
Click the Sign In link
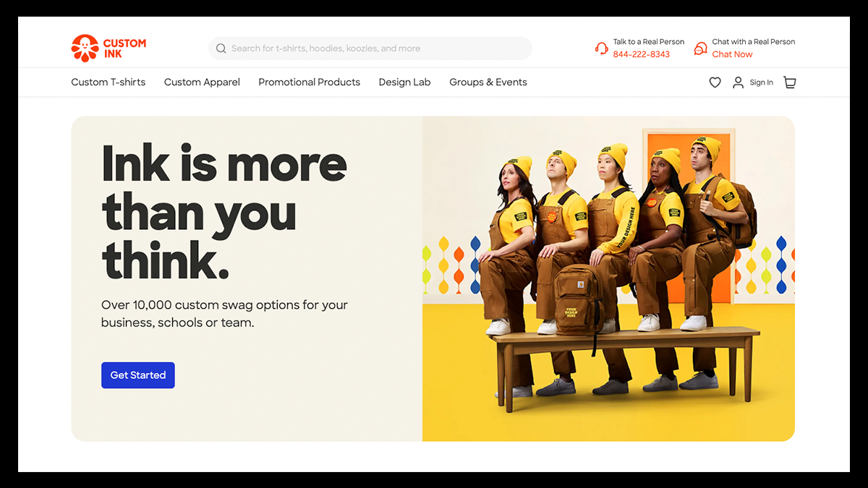pos(761,82)
